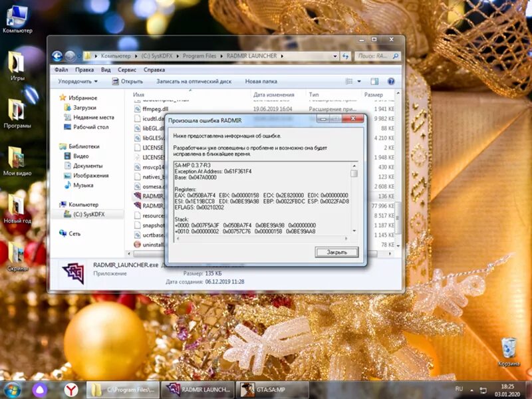Click the Открыть toolbar button

tap(128, 81)
